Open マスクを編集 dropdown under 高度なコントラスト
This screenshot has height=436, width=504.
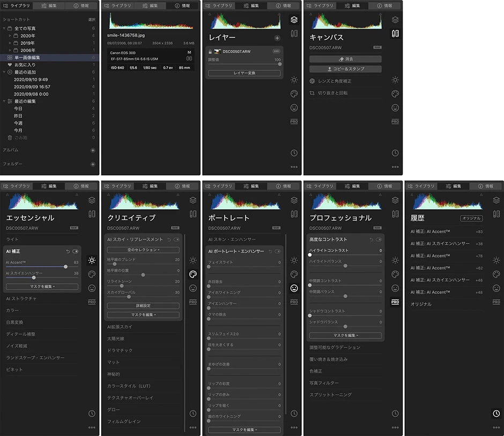click(345, 335)
